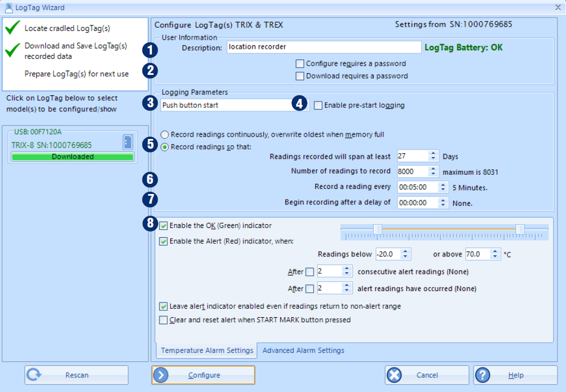Increase the or above threshold

[495, 251]
